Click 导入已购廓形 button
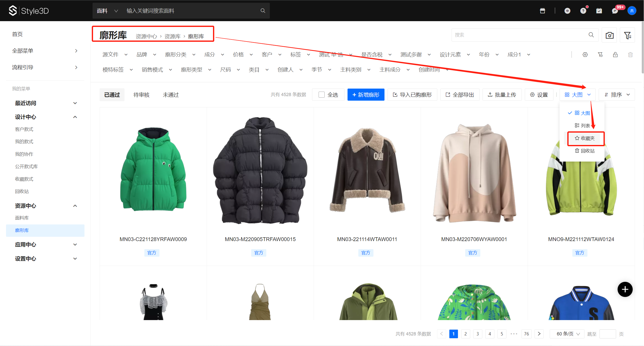Image resolution: width=644 pixels, height=346 pixels. 412,95
